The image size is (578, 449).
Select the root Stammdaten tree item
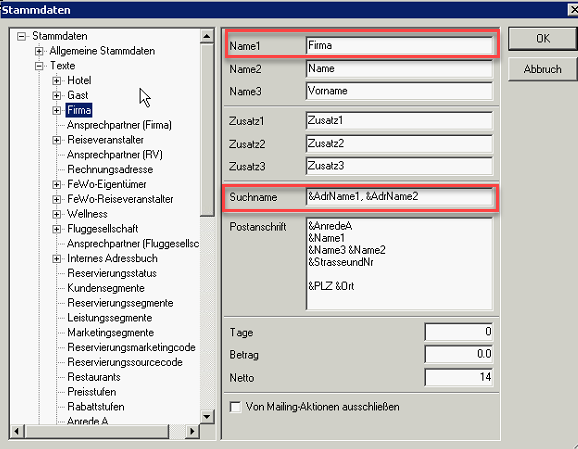[60, 36]
